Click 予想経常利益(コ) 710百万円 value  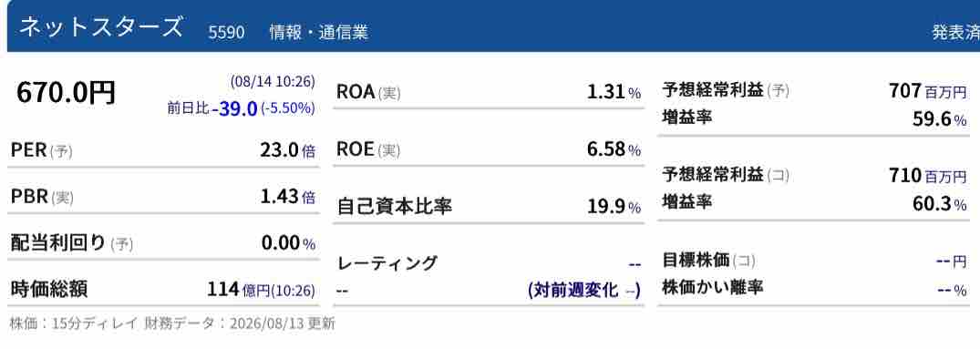point(927,176)
